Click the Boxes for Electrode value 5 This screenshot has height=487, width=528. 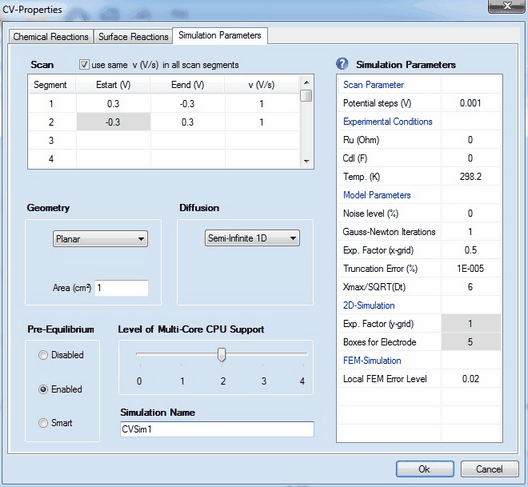click(x=470, y=342)
